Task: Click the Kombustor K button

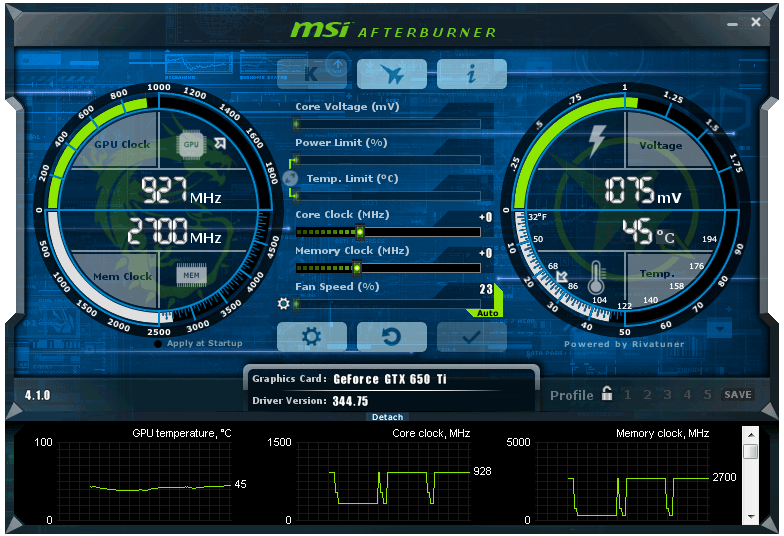Action: (x=312, y=74)
